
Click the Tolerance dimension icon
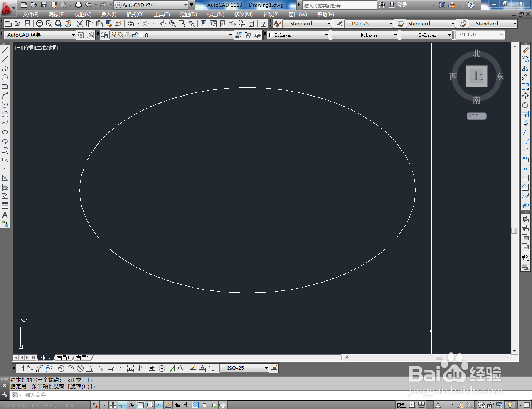tap(152, 368)
